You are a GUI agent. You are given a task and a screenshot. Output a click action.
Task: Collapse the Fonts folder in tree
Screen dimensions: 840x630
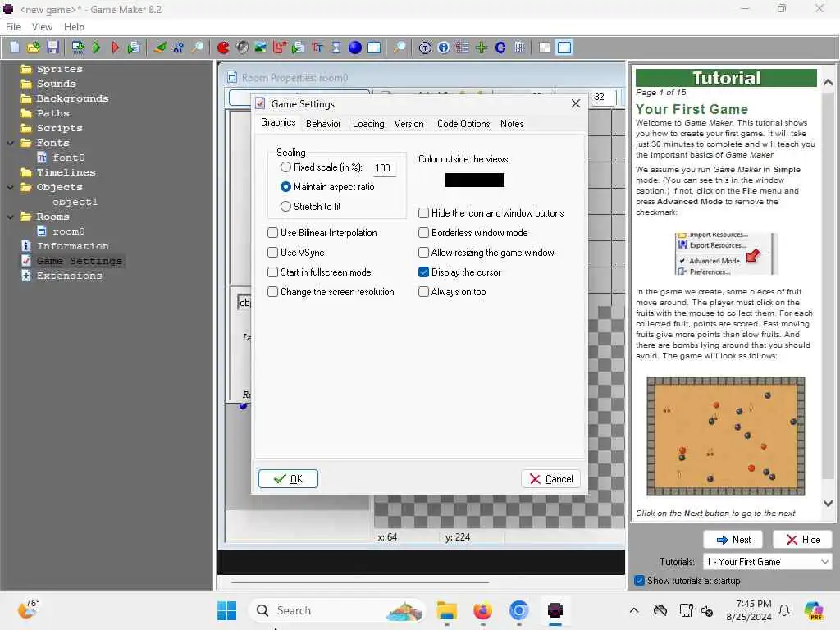[x=10, y=143]
